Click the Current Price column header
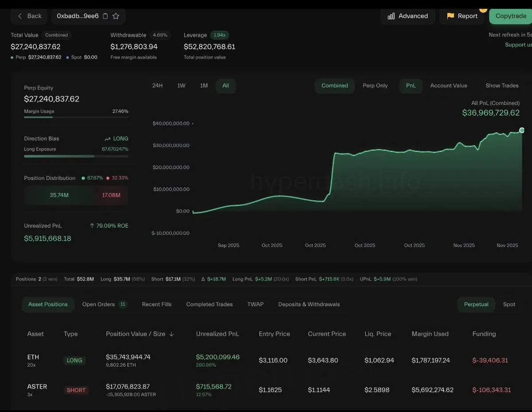Viewport: 532px width, 412px height. 327,334
